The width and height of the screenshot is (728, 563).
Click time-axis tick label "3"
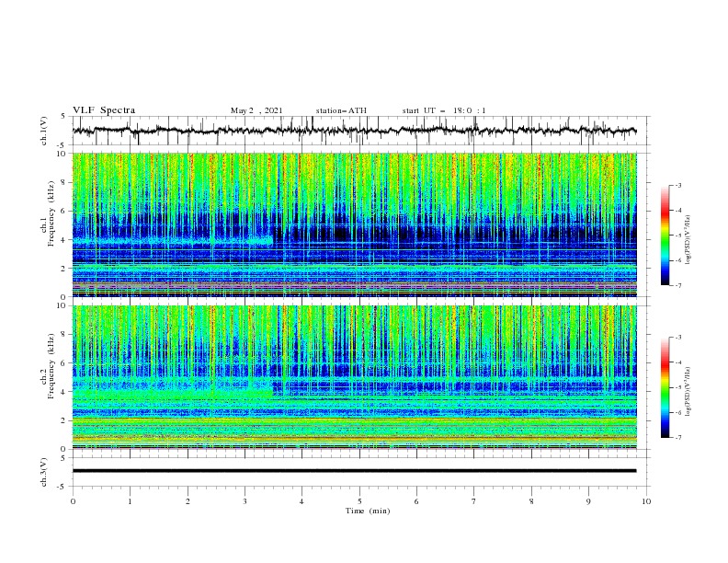point(245,501)
